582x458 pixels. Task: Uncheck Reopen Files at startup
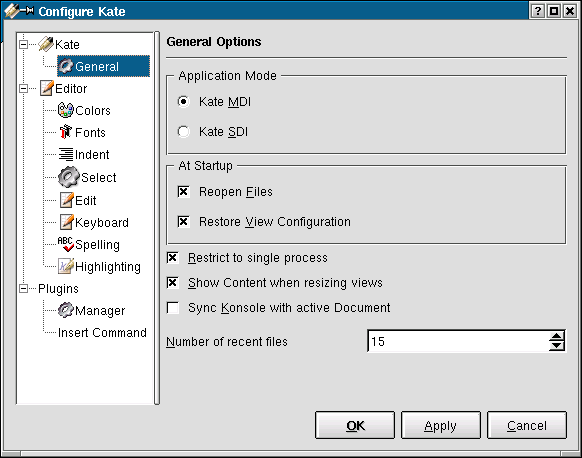click(183, 192)
